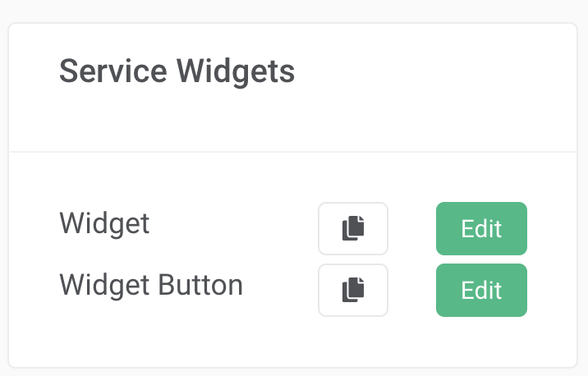Select the duplicate-pages icon in Widget Button row
This screenshot has width=588, height=376.
tap(353, 290)
